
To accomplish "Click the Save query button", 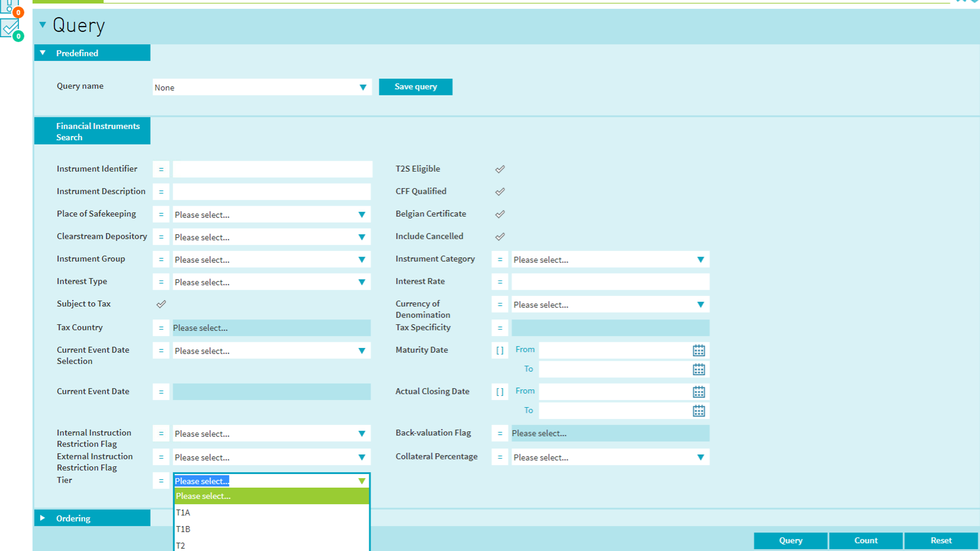I will 415,87.
